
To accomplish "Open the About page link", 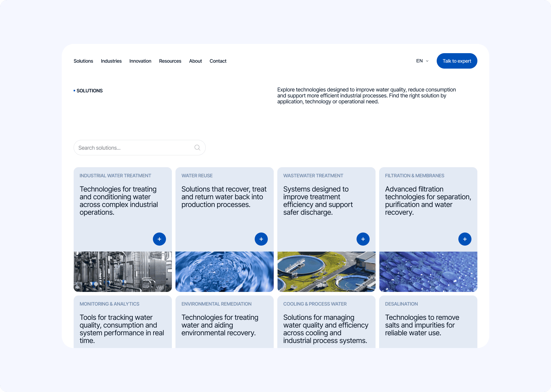I will click(195, 61).
